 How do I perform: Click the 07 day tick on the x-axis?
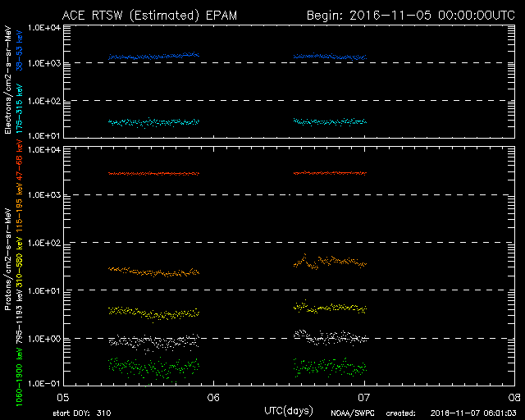coord(364,397)
